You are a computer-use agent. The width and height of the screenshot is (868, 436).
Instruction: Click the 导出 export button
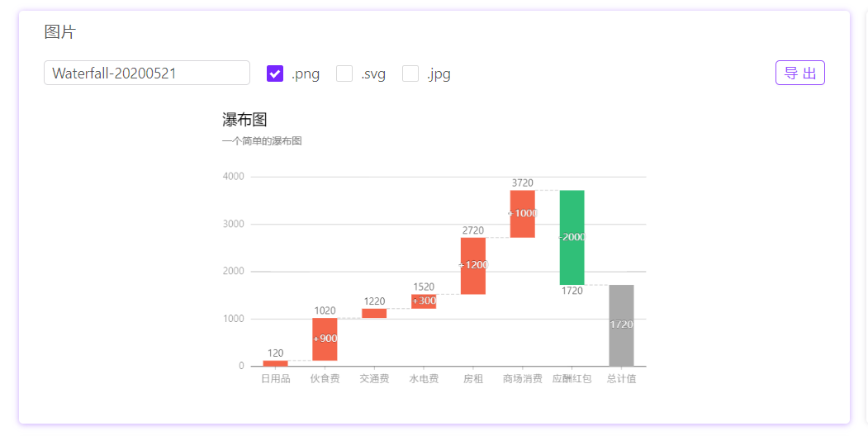pyautogui.click(x=800, y=73)
